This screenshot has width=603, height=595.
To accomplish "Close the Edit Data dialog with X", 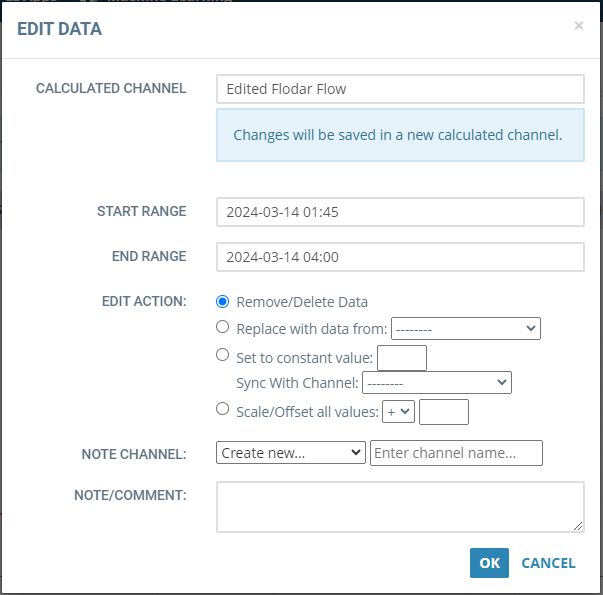I will 578,26.
